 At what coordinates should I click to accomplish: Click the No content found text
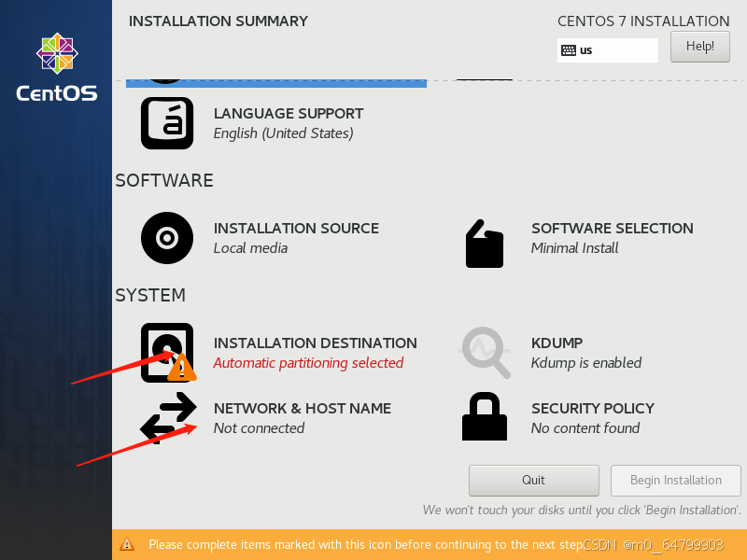tap(585, 428)
